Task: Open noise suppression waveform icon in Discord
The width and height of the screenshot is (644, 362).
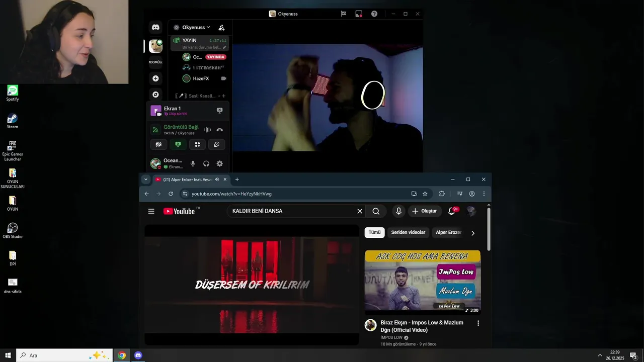Action: click(x=207, y=130)
